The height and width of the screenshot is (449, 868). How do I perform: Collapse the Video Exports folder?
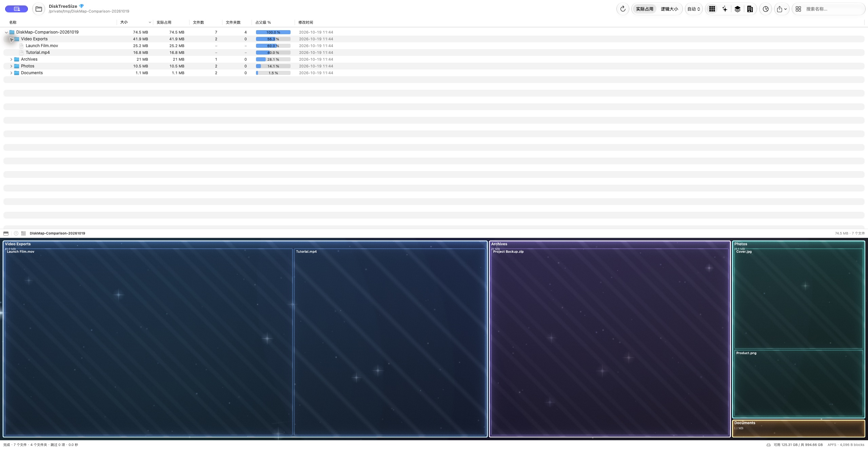pyautogui.click(x=11, y=39)
